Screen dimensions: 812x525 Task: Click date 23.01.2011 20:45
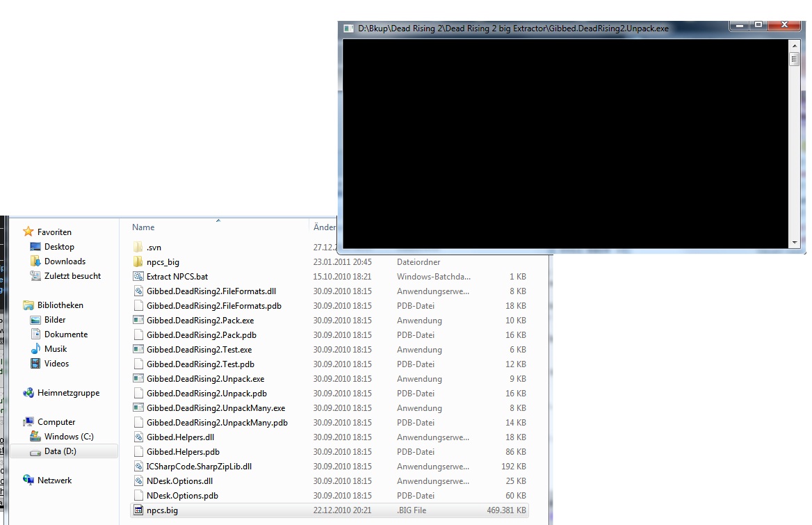pos(342,262)
